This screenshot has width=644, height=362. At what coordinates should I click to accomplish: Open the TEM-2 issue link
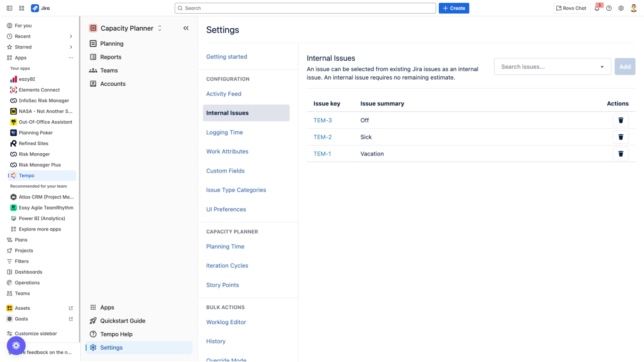(x=322, y=137)
